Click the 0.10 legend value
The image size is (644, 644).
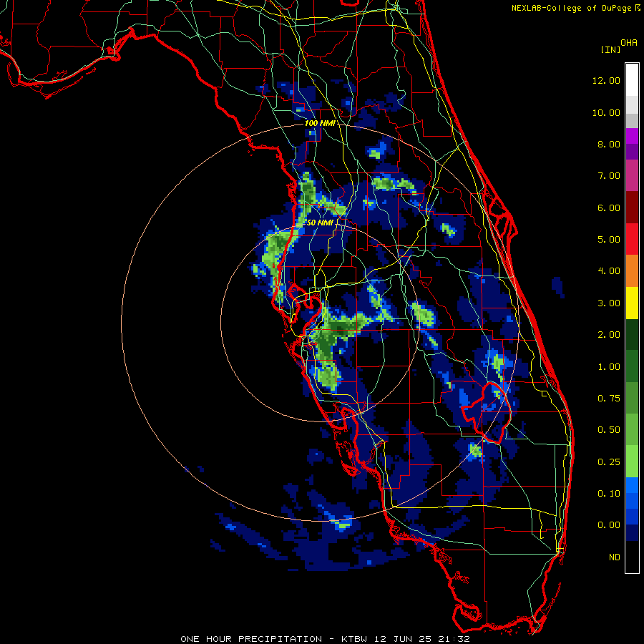click(609, 494)
